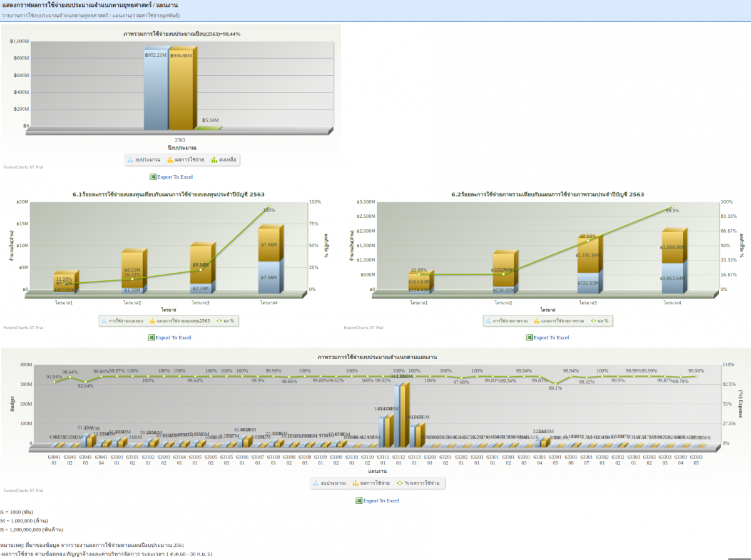Toggle งบประมาณ legend in the top 2563 chart

143,160
